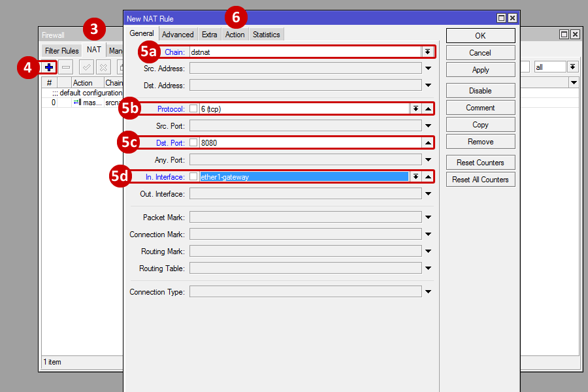Click the cross disable rule icon
588x392 pixels.
click(103, 67)
